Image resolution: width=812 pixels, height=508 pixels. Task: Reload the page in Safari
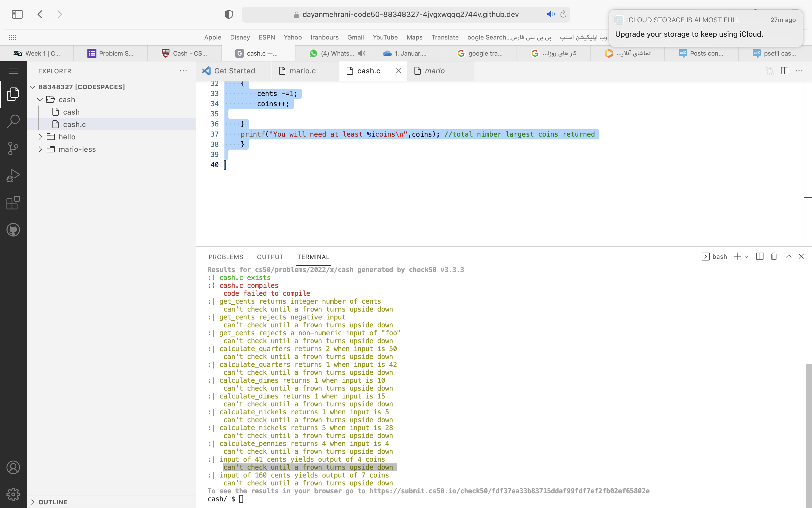click(563, 14)
